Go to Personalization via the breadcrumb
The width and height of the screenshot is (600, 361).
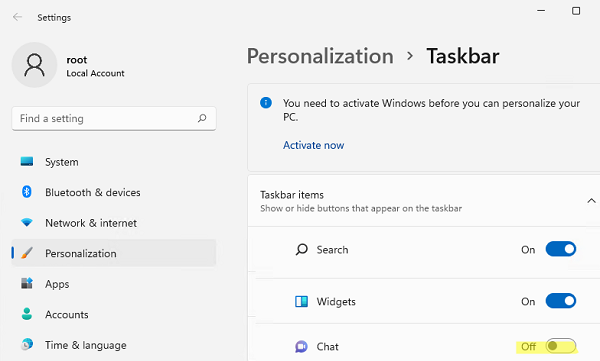[320, 56]
